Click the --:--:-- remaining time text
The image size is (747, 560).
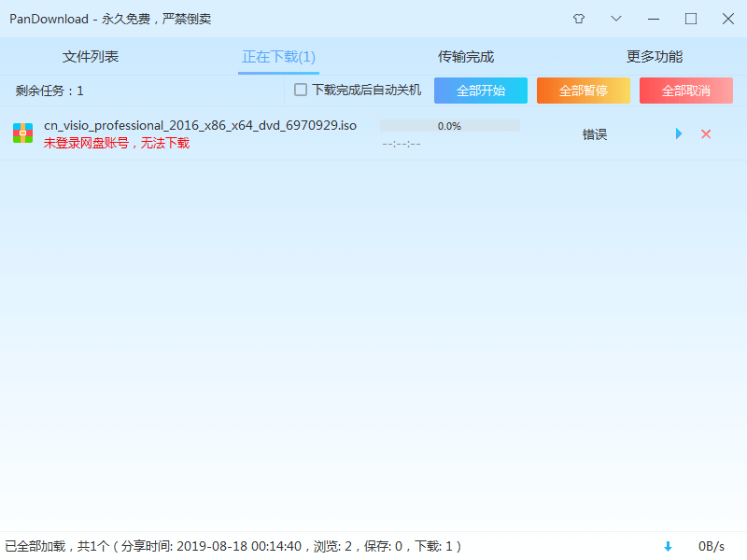point(402,144)
